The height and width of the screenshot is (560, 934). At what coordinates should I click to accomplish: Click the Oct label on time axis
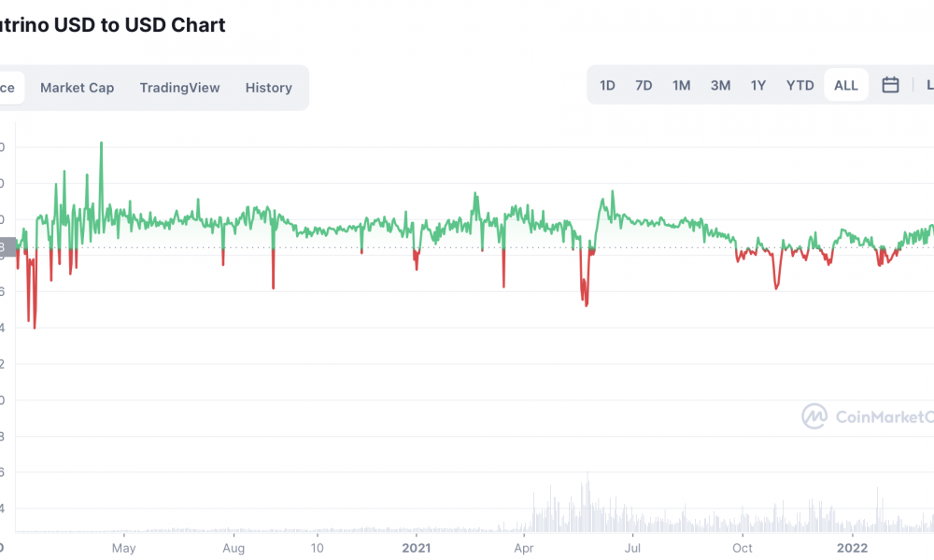coord(743,548)
